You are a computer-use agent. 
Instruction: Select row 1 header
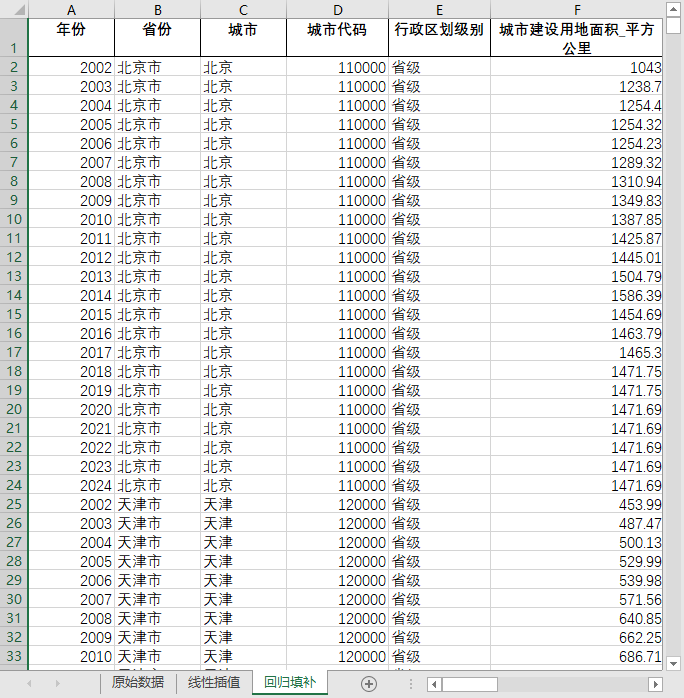(x=14, y=37)
